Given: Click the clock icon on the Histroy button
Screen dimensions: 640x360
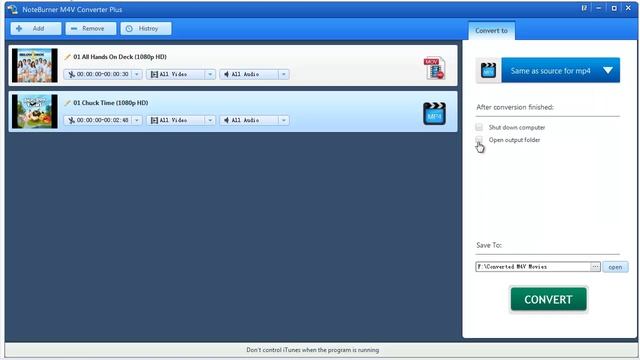Looking at the screenshot, I should [x=129, y=29].
